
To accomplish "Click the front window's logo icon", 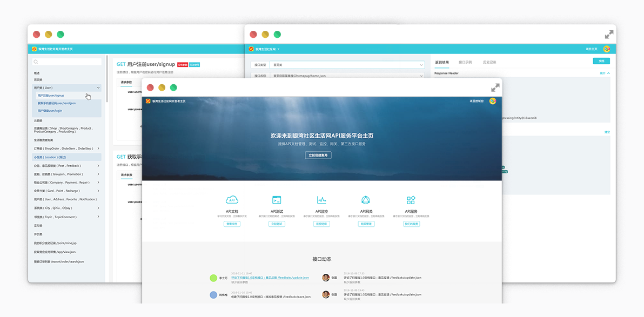I will point(148,100).
